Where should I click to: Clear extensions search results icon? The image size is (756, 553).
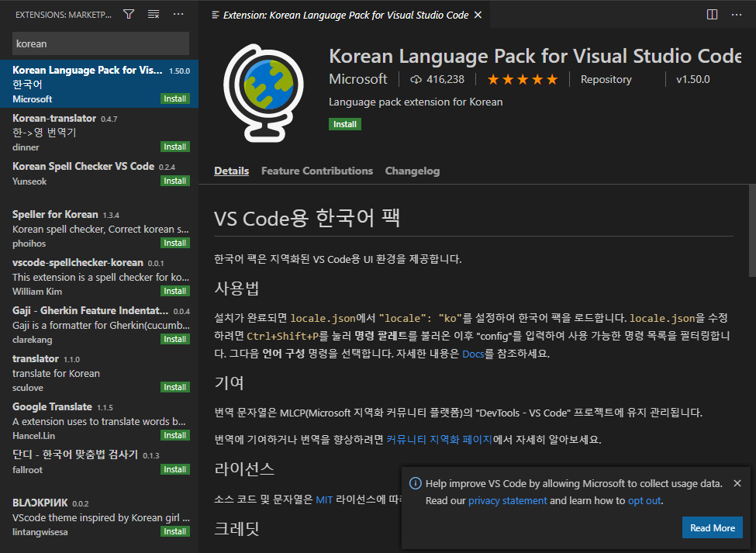154,15
